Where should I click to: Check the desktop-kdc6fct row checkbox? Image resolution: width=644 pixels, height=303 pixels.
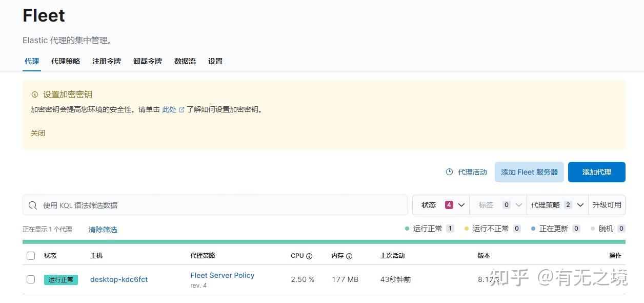click(x=31, y=279)
